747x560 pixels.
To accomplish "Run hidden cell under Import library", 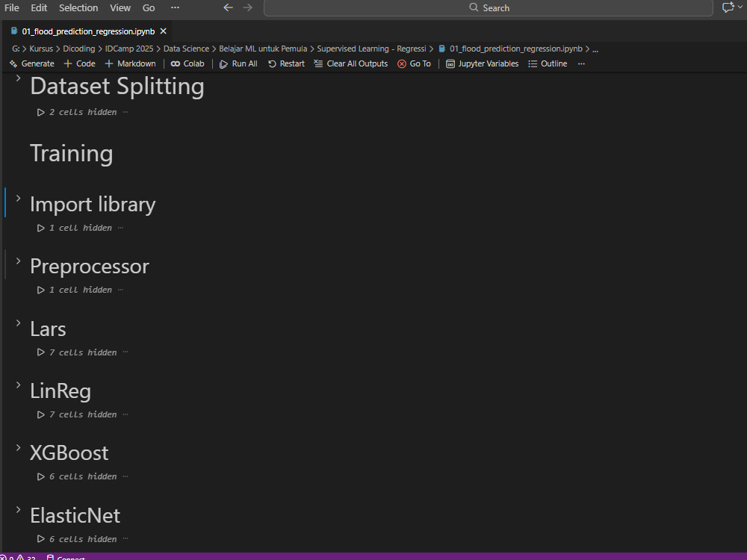I will tap(41, 228).
